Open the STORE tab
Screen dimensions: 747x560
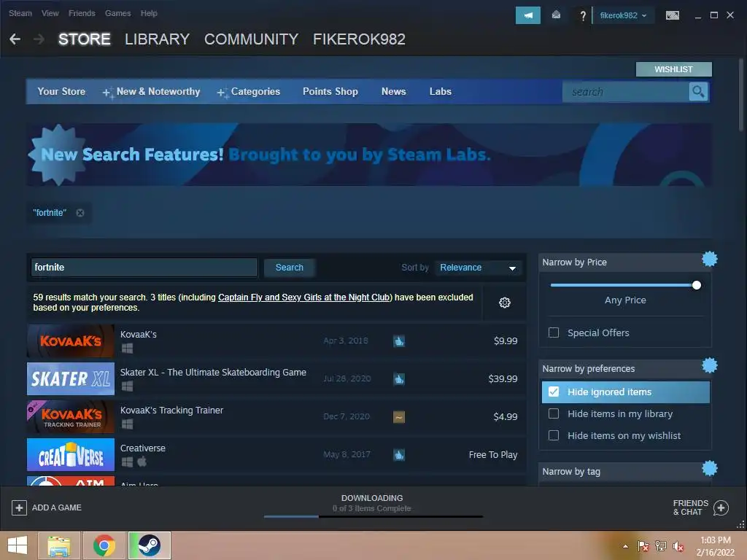[x=85, y=39]
